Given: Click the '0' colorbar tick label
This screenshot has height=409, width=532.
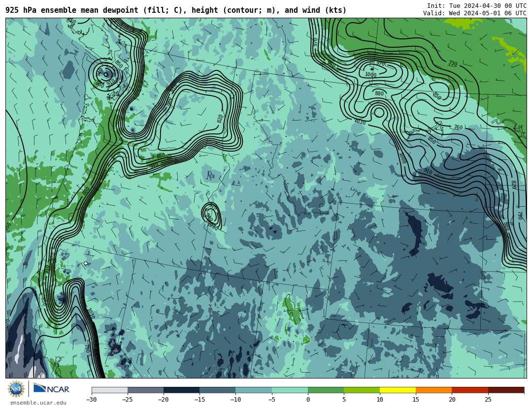Looking at the screenshot, I should pos(308,400).
